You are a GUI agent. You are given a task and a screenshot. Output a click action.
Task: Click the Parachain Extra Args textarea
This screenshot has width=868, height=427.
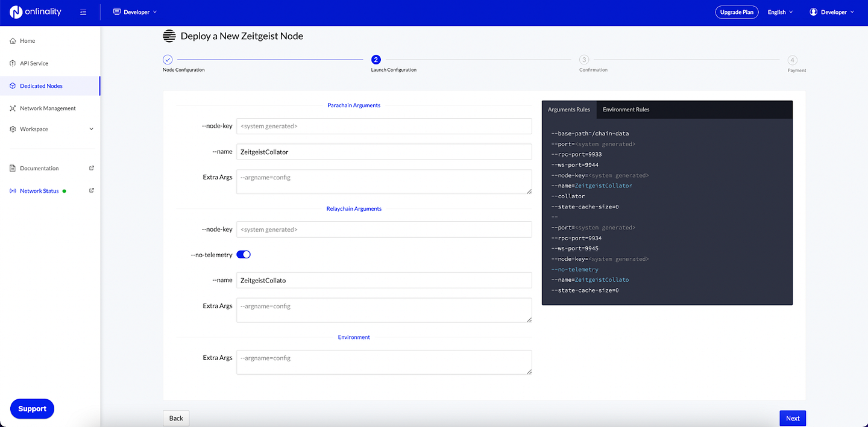[384, 182]
